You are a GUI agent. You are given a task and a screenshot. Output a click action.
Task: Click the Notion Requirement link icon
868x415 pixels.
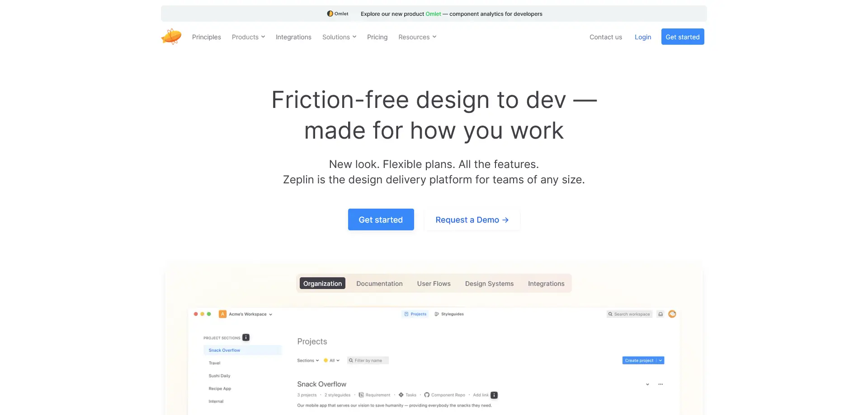[361, 395]
